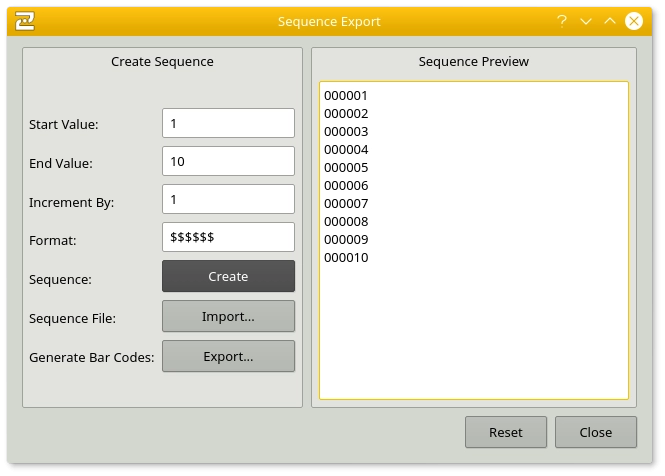
Task: Click the 000007 preview entry
Action: pos(347,204)
